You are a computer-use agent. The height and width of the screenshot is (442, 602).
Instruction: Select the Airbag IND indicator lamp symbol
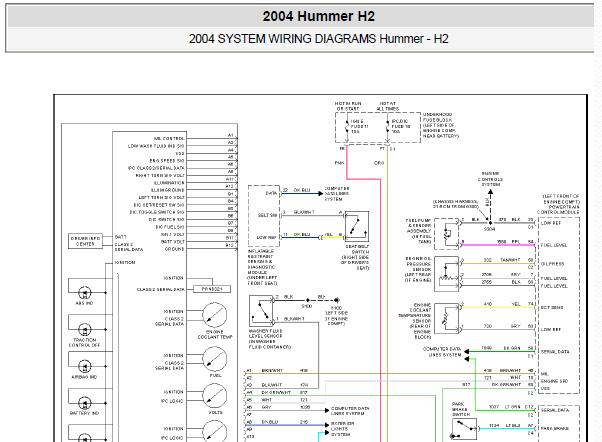coord(84,366)
